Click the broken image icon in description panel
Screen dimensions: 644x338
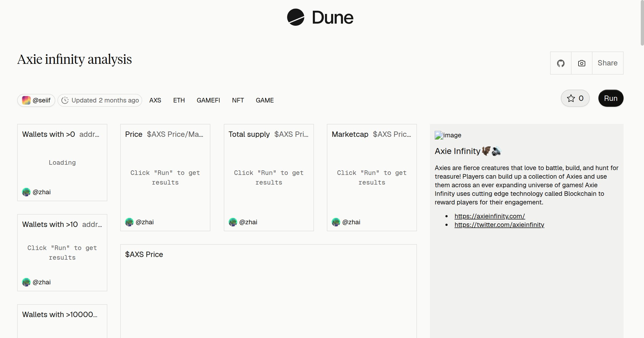tap(439, 135)
